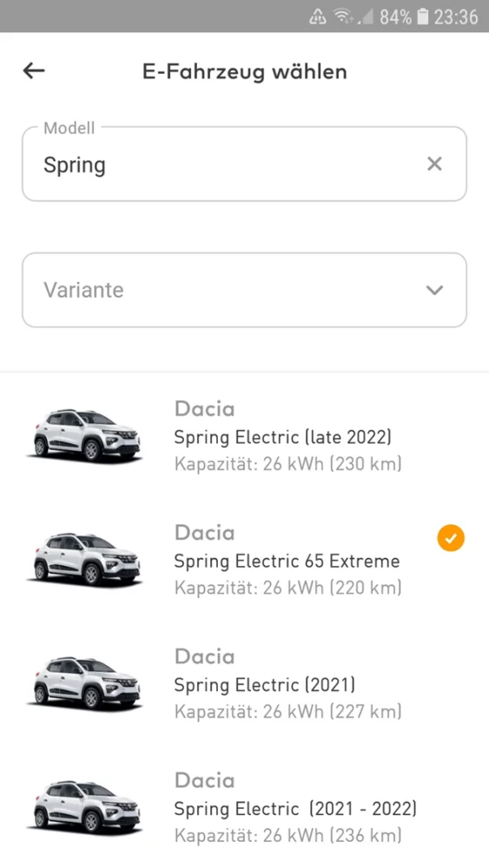Image resolution: width=489 pixels, height=868 pixels.
Task: Tap the E-Fahrzeug wählen title
Action: click(x=244, y=72)
